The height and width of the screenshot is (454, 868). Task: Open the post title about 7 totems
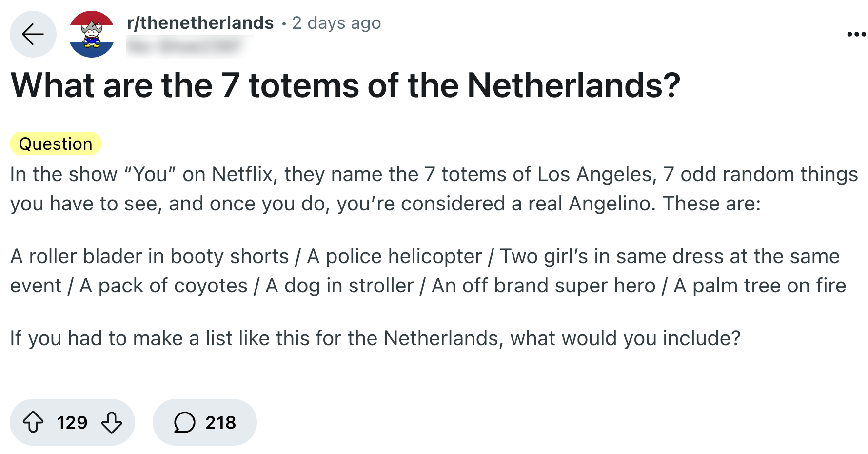point(345,86)
